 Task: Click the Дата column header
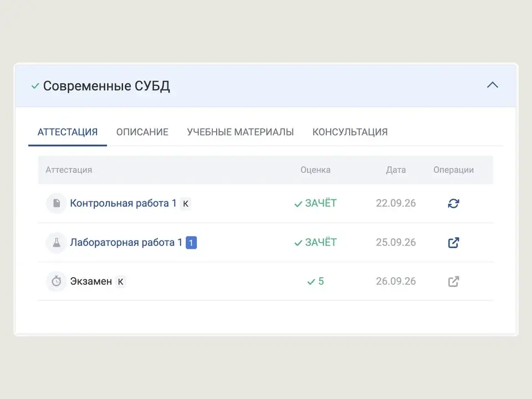396,170
